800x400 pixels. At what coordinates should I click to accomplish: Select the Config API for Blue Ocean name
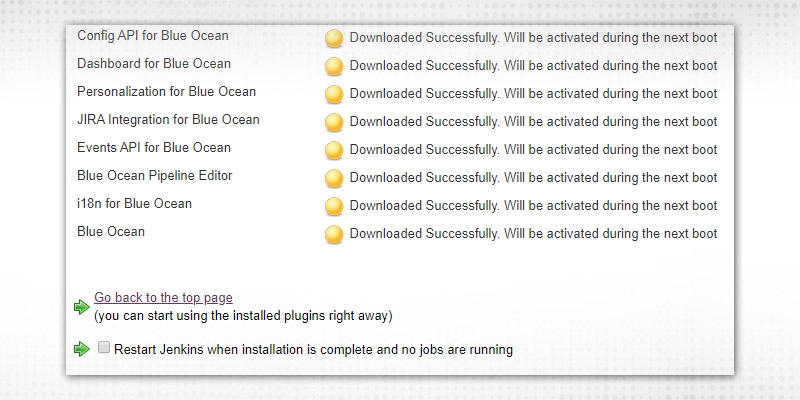(152, 36)
